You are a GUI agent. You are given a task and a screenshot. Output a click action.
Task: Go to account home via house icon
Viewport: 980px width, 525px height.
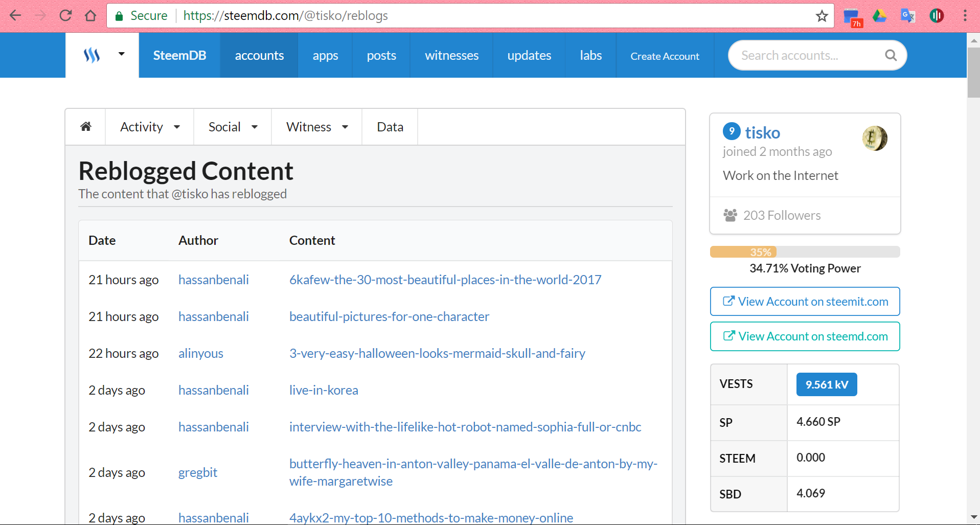point(86,126)
